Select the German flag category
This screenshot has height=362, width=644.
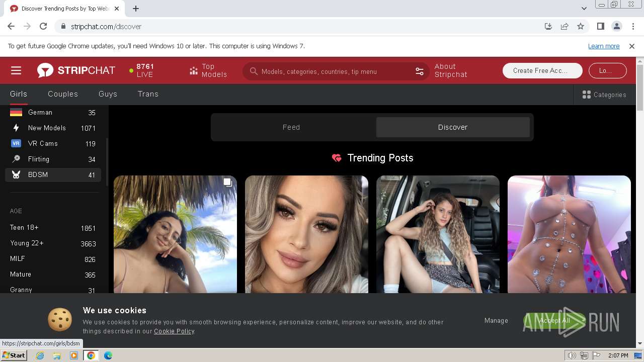coord(53,113)
